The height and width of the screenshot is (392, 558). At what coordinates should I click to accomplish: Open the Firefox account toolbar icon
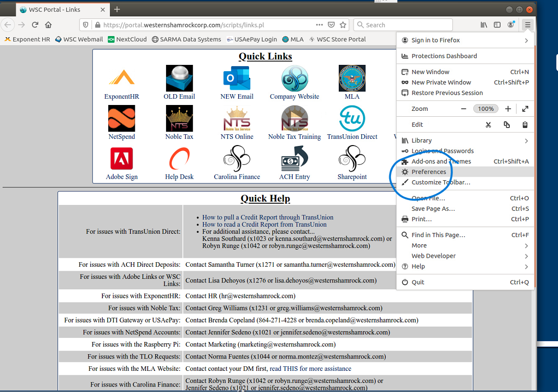point(511,25)
